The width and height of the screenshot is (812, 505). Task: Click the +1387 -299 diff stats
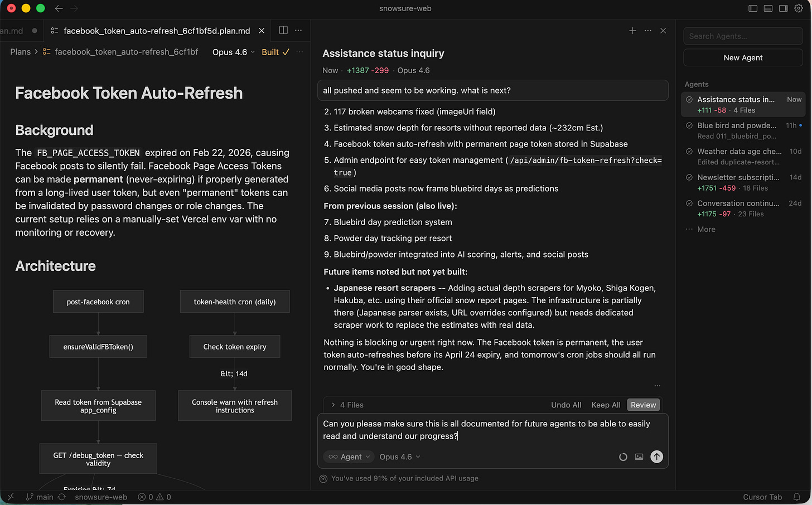point(368,70)
